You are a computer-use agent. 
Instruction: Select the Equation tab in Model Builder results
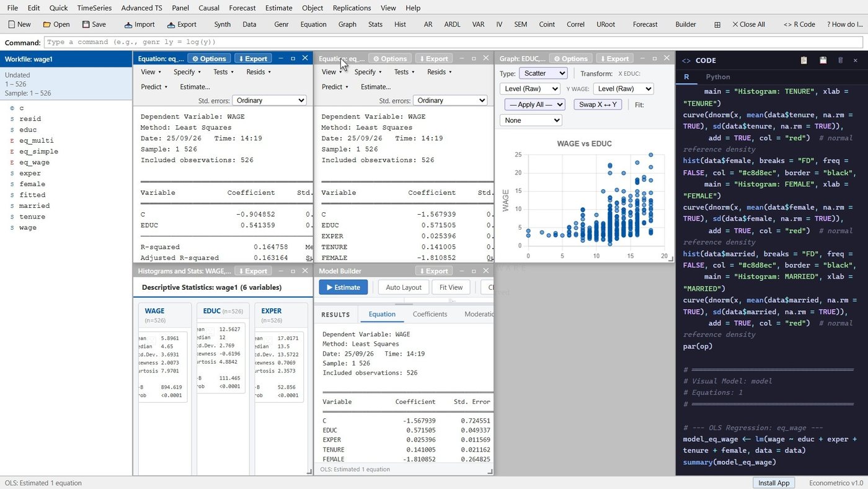point(382,314)
